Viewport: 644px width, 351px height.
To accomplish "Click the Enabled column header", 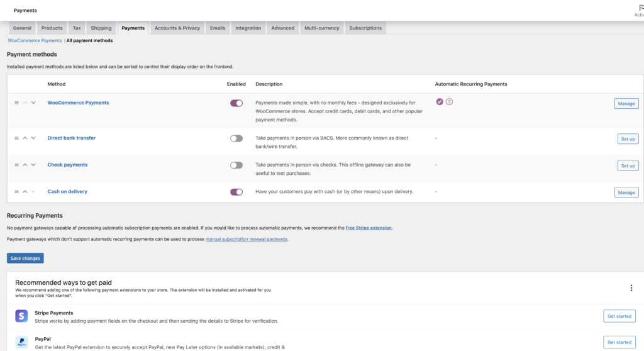I will pyautogui.click(x=236, y=84).
